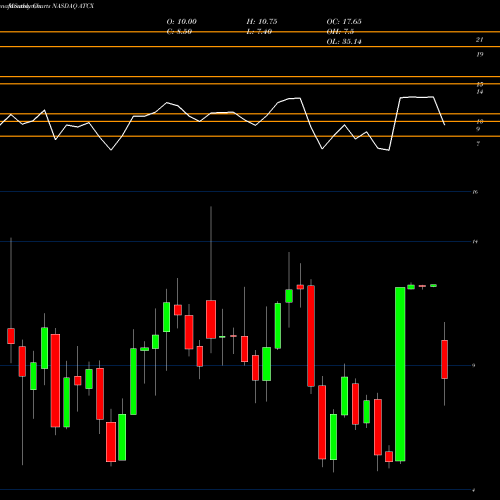Click the low value 'L: 7.40'
The image size is (500, 500).
pos(259,32)
